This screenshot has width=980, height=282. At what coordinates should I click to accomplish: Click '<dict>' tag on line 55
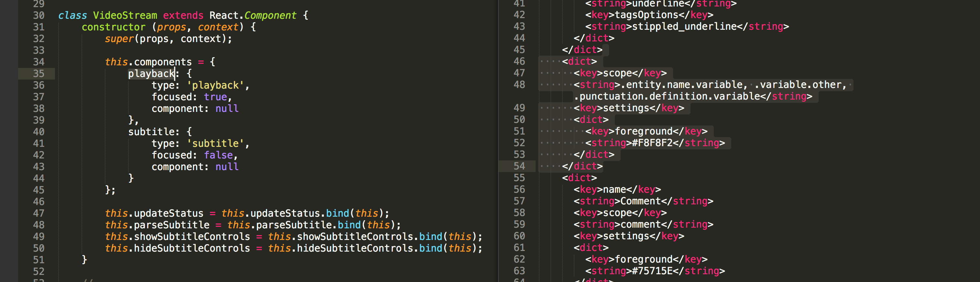pos(579,178)
